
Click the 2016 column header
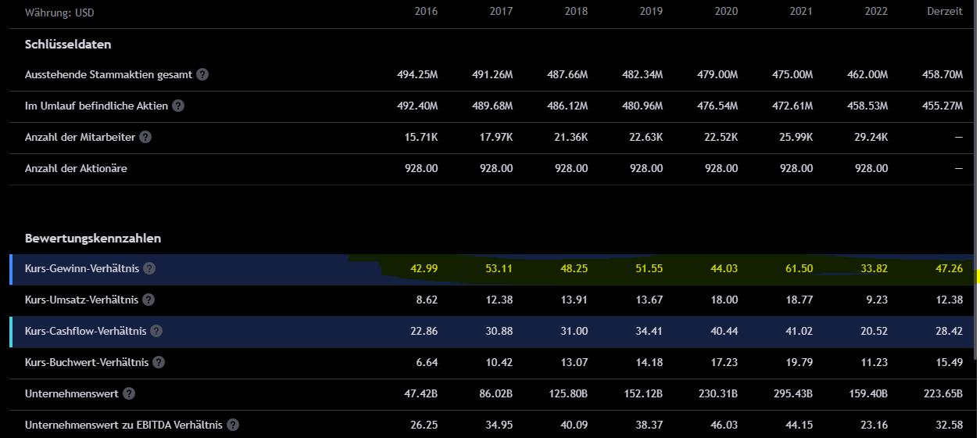(x=426, y=12)
